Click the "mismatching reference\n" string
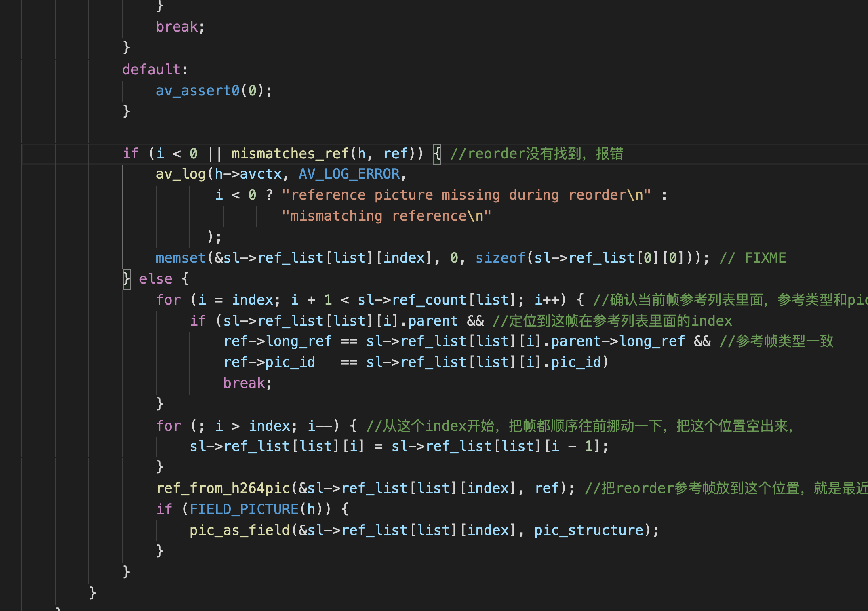868x611 pixels. coord(386,216)
